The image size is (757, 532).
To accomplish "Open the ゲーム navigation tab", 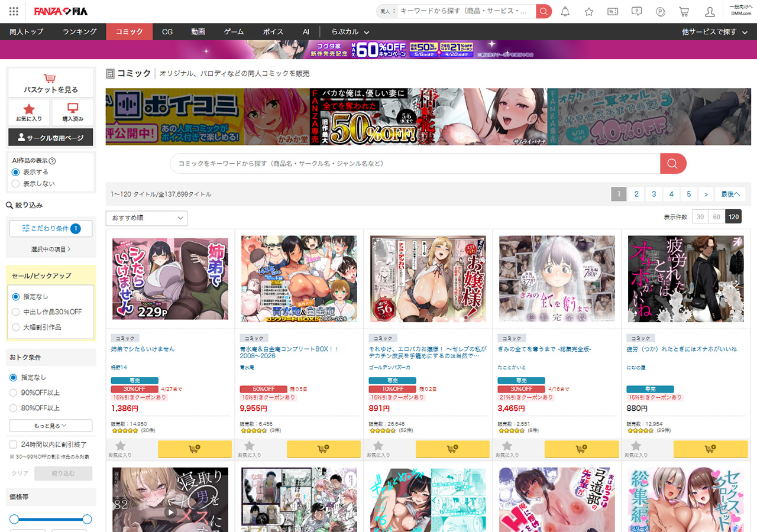I will click(x=234, y=32).
